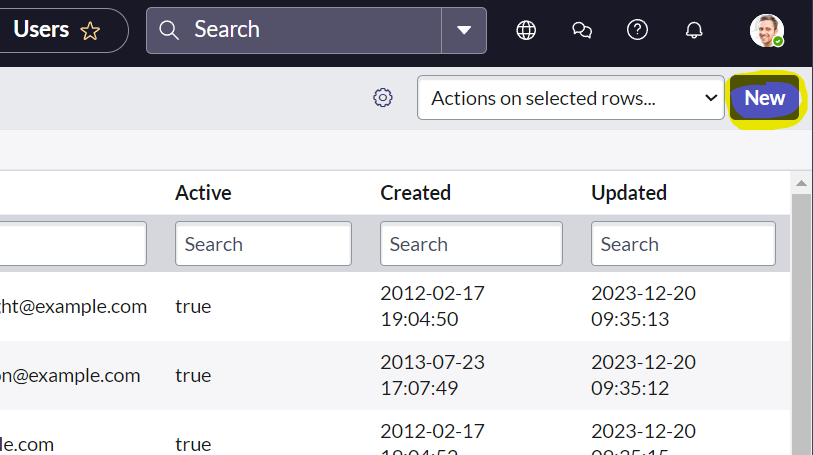Add Users to favorites with star icon
Image resolution: width=813 pixels, height=455 pixels.
tap(90, 31)
